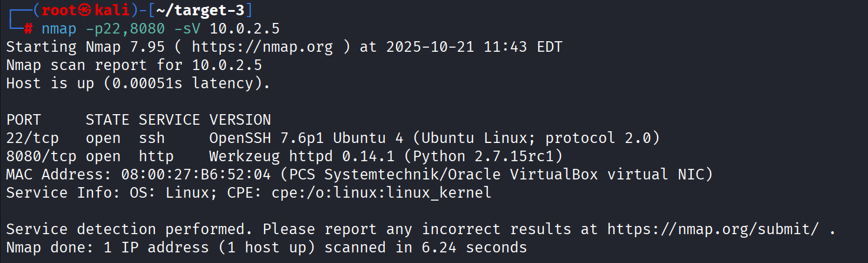Screen dimensions: 868x263
Task: Open the https://nmap.org link
Action: click(x=262, y=46)
